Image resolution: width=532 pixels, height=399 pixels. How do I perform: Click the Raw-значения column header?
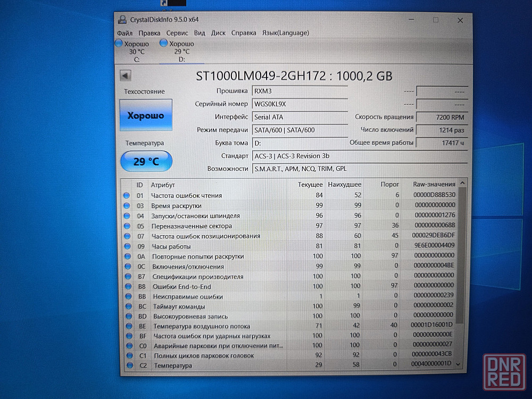point(434,184)
